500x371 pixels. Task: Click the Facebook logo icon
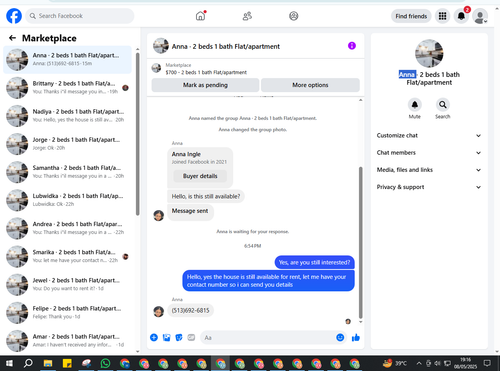click(x=14, y=16)
